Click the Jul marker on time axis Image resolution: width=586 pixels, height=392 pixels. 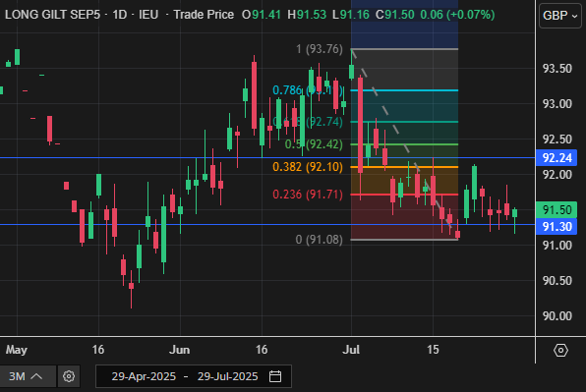point(351,350)
